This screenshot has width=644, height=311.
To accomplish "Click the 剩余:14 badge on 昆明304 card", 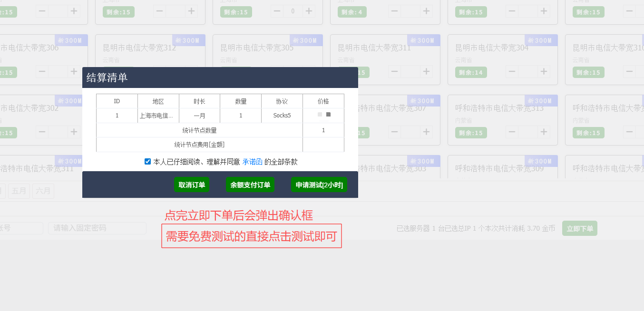I will 470,72.
